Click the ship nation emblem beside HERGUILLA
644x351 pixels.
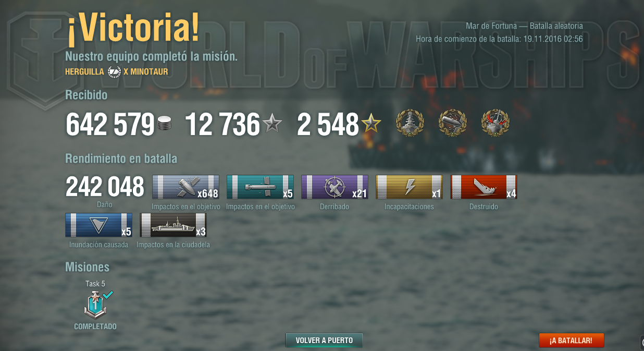pyautogui.click(x=114, y=72)
